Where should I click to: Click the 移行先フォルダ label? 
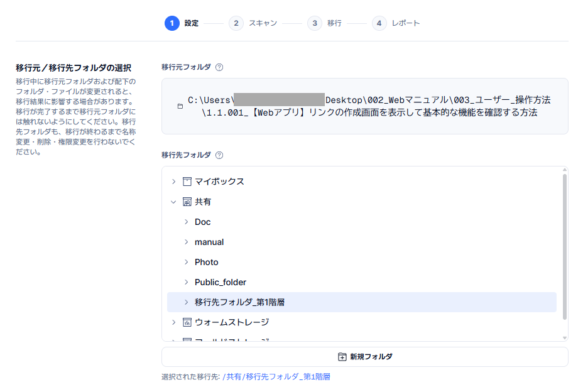pos(187,155)
